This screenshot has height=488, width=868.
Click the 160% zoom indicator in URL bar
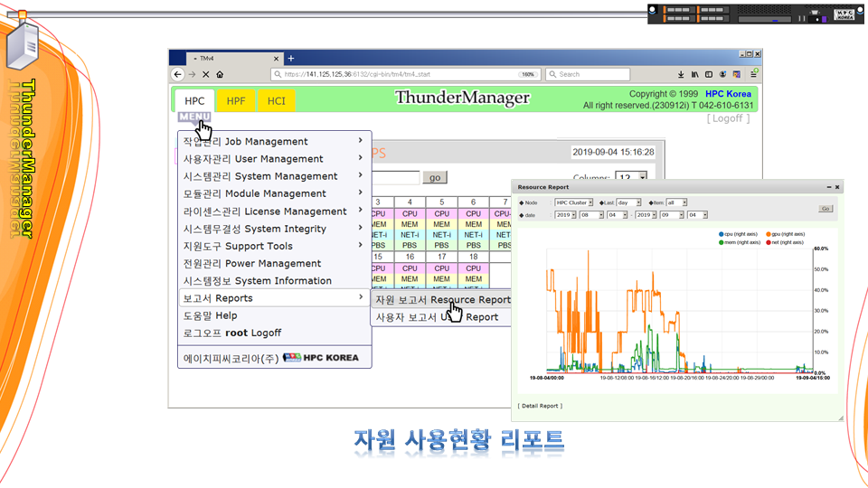tap(528, 74)
